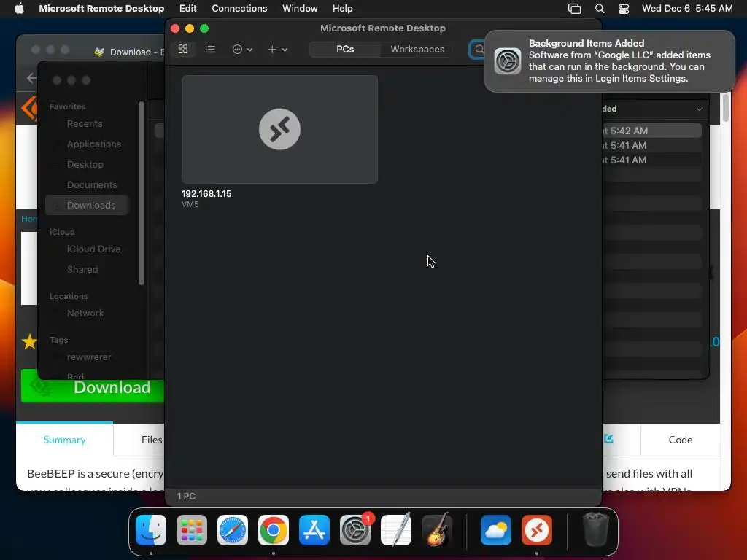Click the green Download button on webpage
Image resolution: width=747 pixels, height=560 pixels.
tap(93, 386)
